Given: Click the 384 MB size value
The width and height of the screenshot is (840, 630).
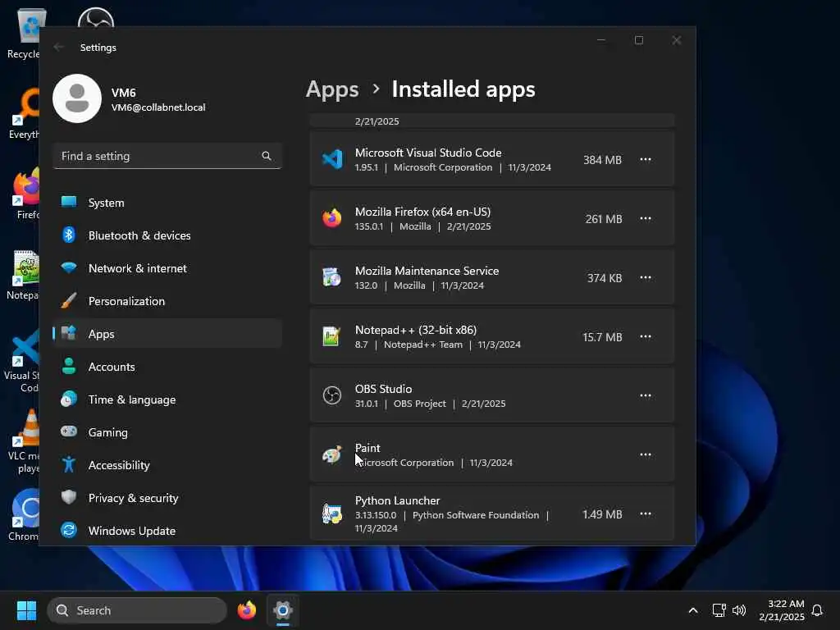Looking at the screenshot, I should coord(602,160).
